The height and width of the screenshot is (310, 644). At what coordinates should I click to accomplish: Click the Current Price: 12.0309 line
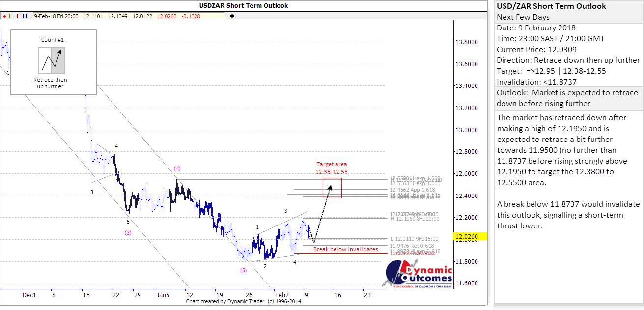pos(536,50)
